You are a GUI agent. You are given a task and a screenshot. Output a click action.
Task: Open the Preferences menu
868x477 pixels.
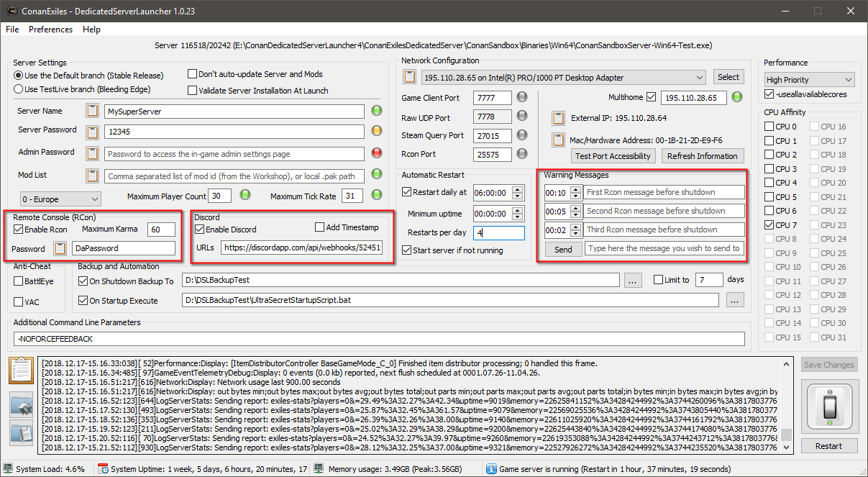point(50,29)
